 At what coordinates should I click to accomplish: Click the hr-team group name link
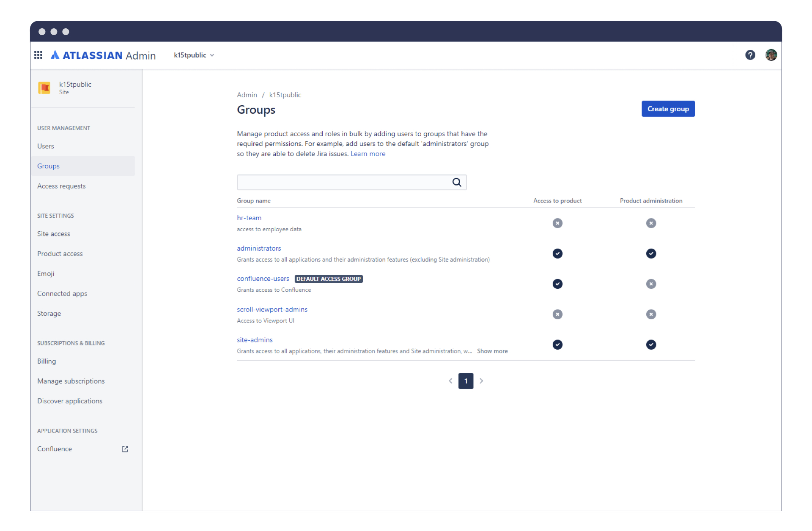tap(250, 217)
